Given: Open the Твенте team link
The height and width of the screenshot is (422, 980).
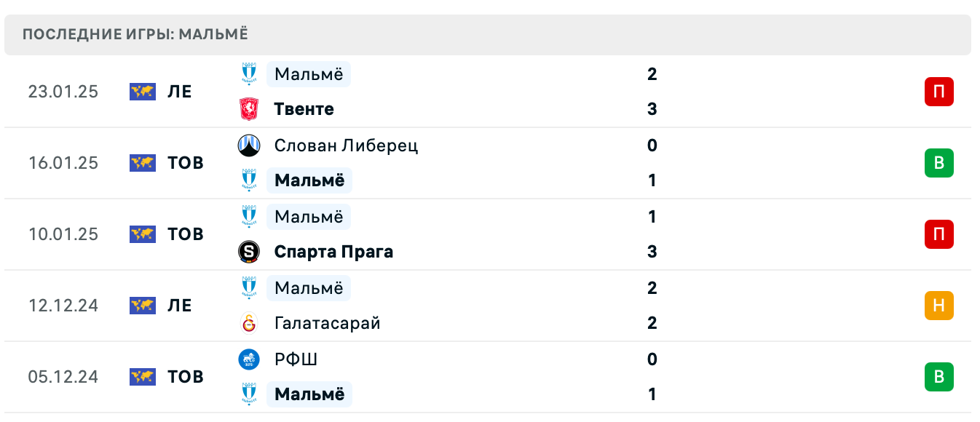Looking at the screenshot, I should point(303,108).
